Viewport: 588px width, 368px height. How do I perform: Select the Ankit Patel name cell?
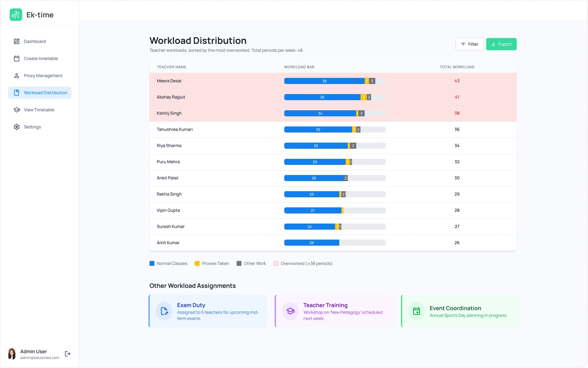(167, 178)
